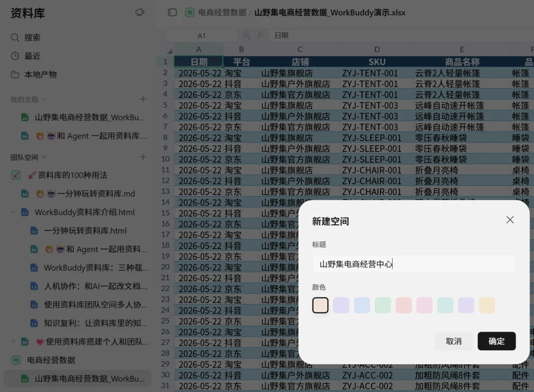This screenshot has width=534, height=392.
Task: Select the light blue color swatch
Action: coord(361,305)
